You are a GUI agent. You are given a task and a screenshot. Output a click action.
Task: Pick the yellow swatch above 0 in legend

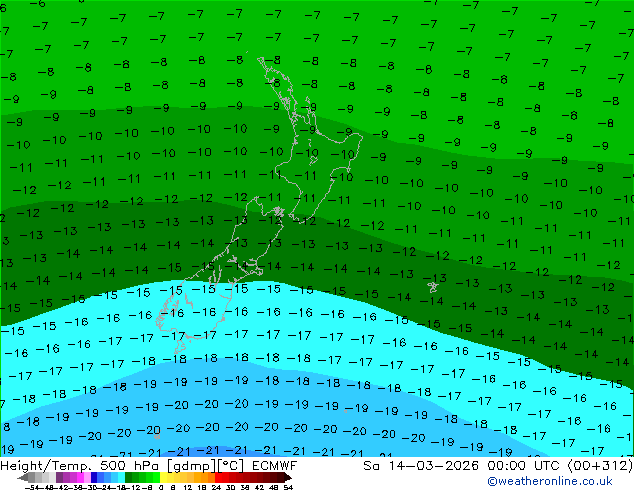tap(164, 477)
